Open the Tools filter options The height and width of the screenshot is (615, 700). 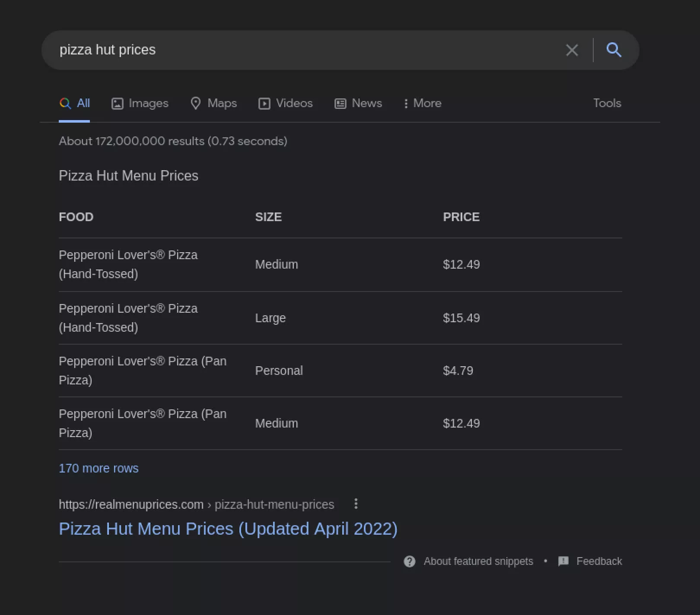pos(607,103)
